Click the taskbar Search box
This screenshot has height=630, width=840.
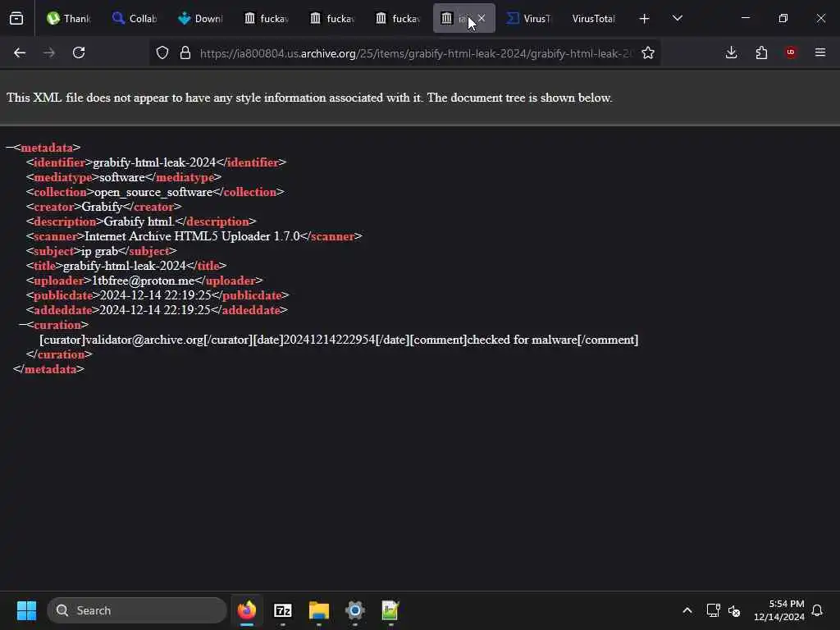pyautogui.click(x=137, y=610)
